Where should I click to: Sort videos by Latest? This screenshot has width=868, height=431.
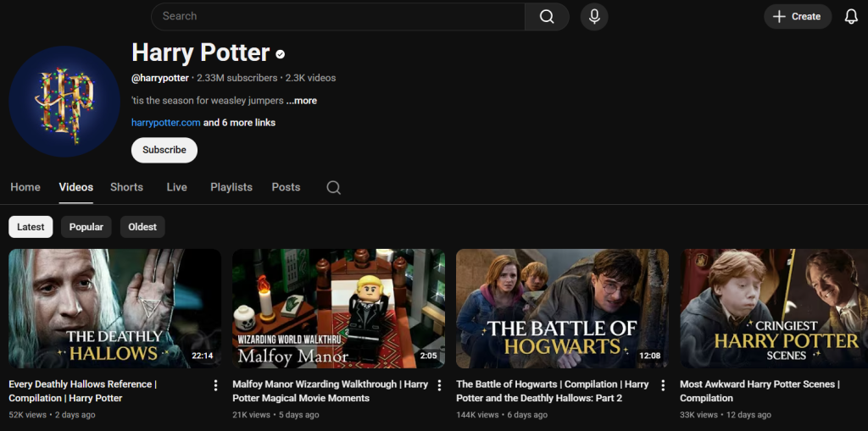31,227
